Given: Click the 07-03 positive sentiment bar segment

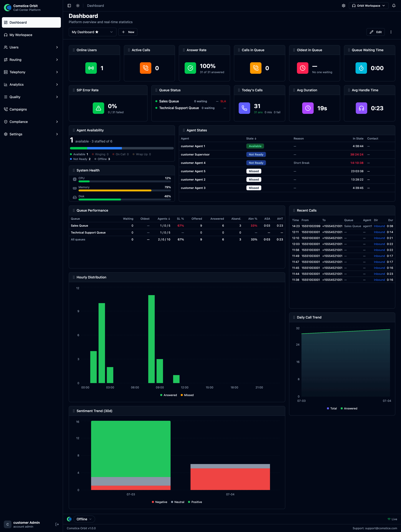Looking at the screenshot, I should click(x=131, y=449).
